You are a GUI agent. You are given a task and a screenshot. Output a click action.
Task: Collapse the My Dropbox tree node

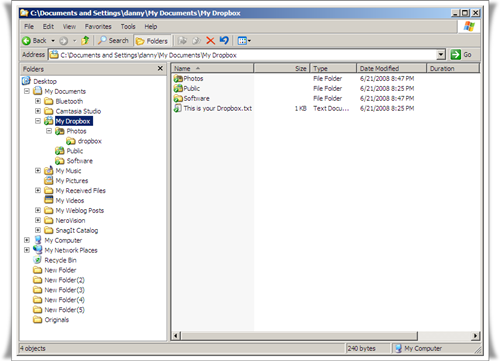(38, 121)
